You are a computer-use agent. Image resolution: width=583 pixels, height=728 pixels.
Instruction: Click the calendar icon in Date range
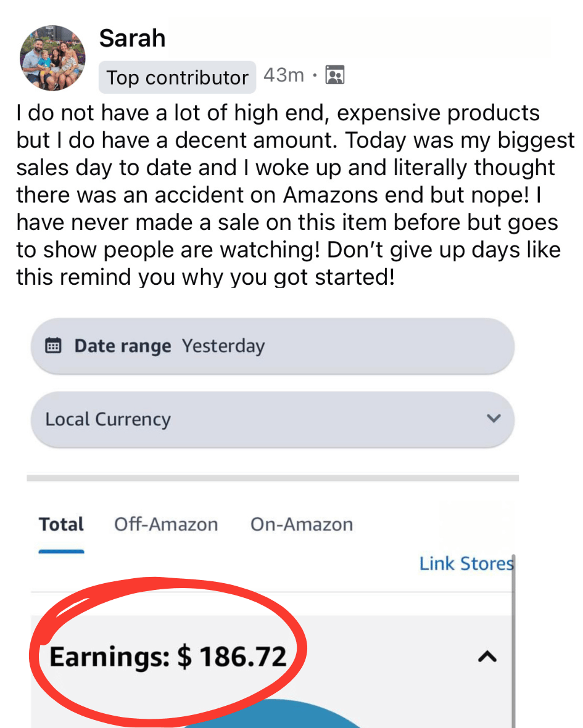54,346
